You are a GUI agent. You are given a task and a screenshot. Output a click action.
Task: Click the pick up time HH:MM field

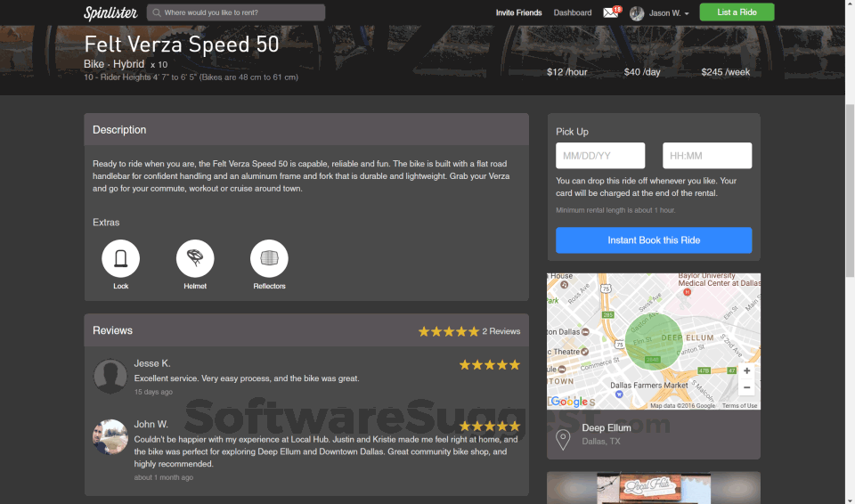click(x=706, y=156)
